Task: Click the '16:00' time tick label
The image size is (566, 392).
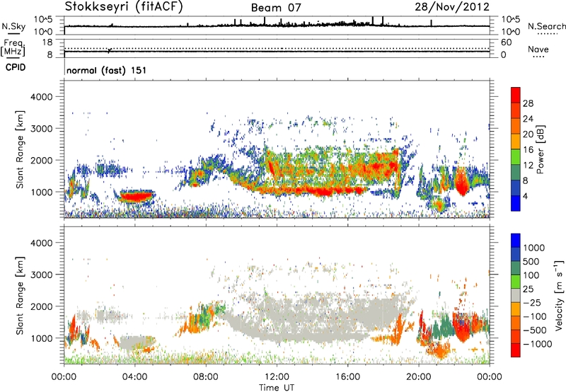Action: coord(347,377)
